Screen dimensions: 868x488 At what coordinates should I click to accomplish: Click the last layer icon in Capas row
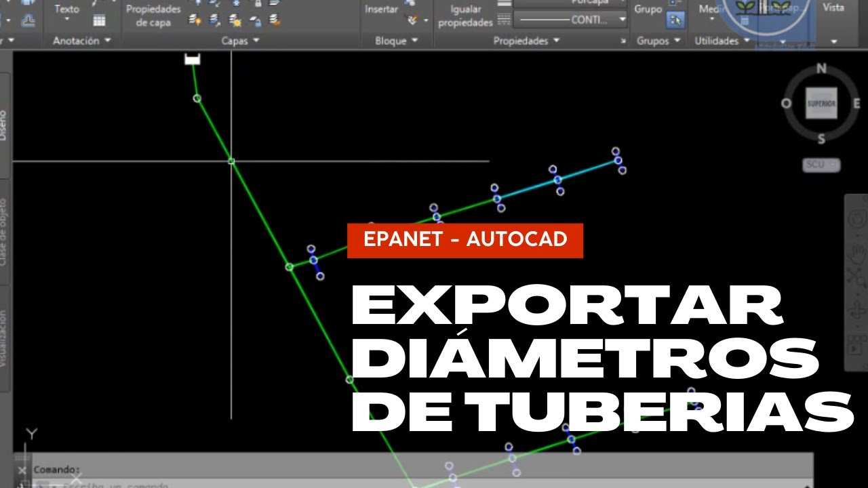click(275, 20)
